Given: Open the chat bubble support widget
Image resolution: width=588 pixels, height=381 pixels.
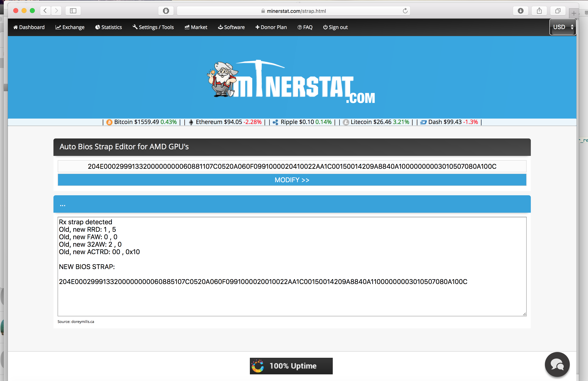Looking at the screenshot, I should point(557,364).
